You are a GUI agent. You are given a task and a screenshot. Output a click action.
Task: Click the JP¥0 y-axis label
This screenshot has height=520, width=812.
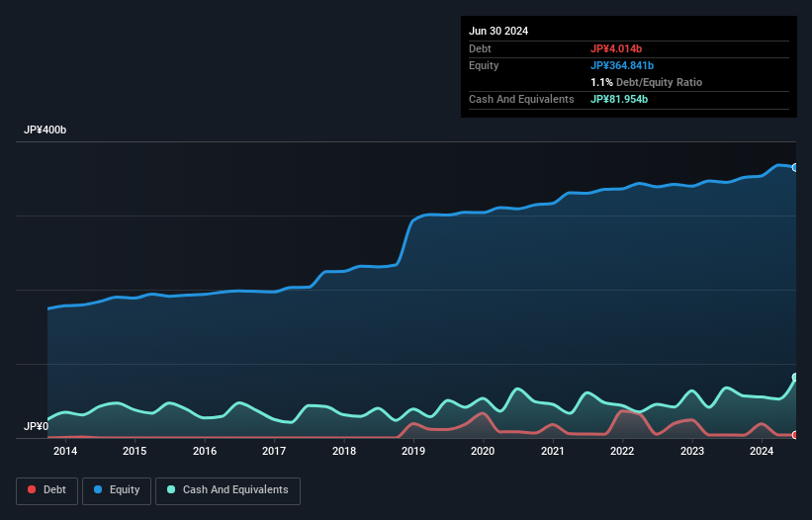37,426
